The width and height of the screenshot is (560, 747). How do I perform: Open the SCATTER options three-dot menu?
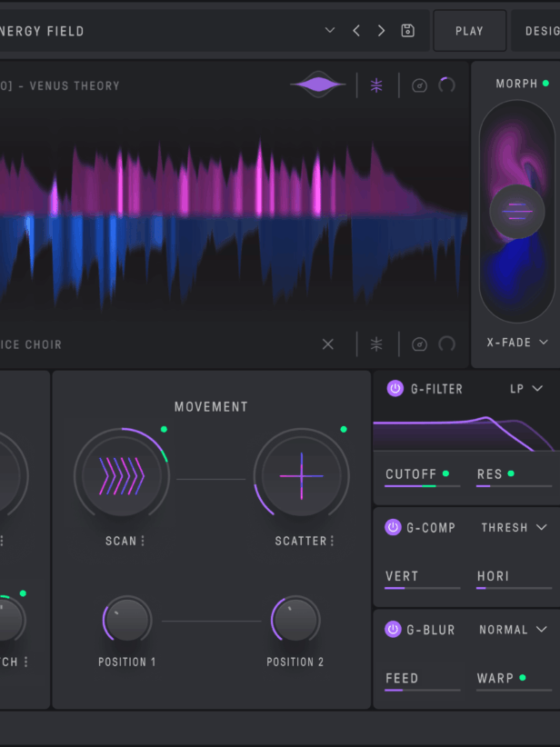[332, 541]
